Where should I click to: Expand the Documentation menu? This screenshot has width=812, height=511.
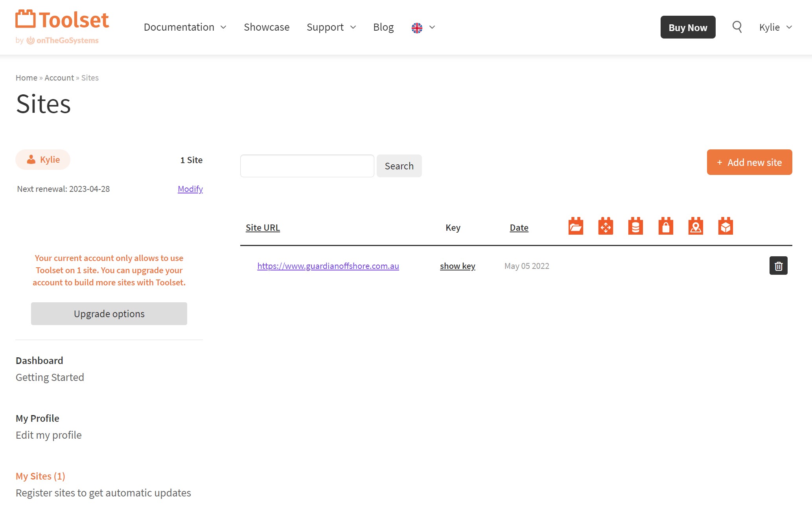[185, 27]
